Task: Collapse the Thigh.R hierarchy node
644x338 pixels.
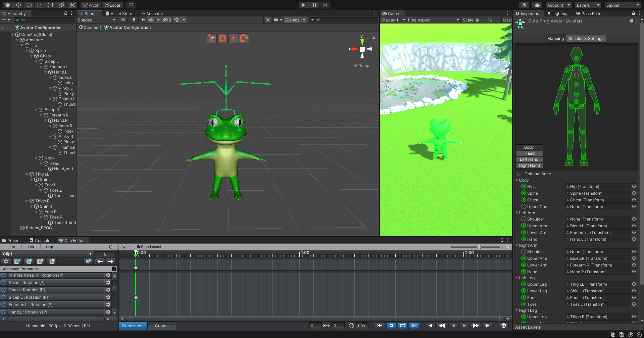Action: [x=27, y=201]
